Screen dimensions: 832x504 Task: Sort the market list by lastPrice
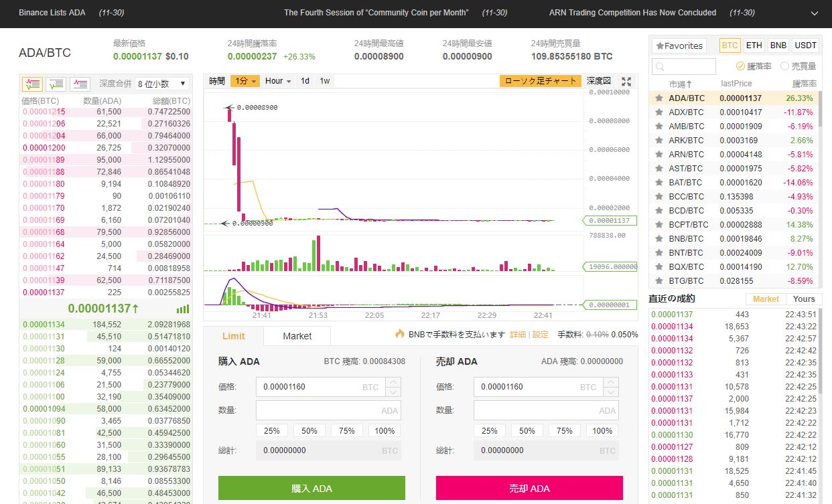[x=736, y=84]
